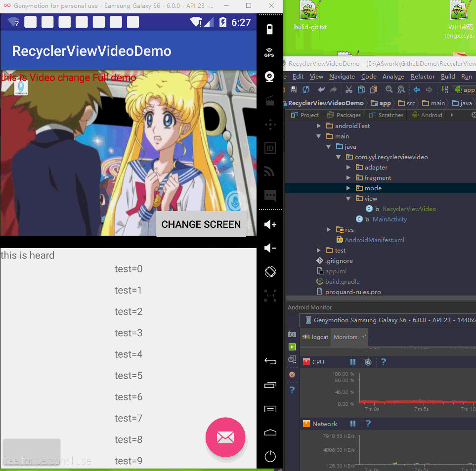Collapse the java folder
476x471 pixels.
(329, 147)
